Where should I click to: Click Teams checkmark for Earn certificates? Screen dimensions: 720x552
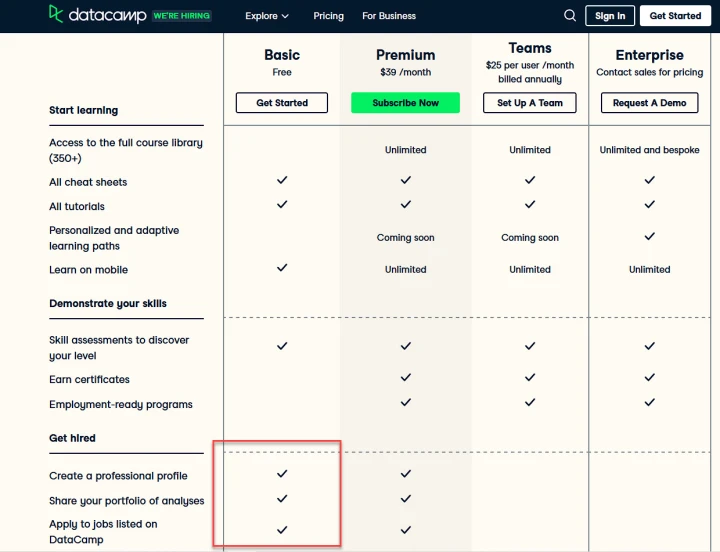coord(530,377)
